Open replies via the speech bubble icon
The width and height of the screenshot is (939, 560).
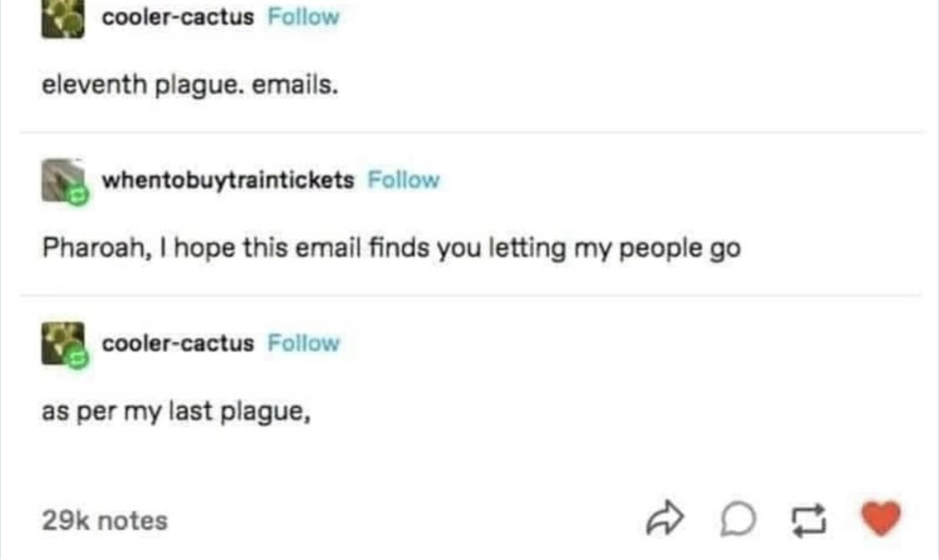738,518
